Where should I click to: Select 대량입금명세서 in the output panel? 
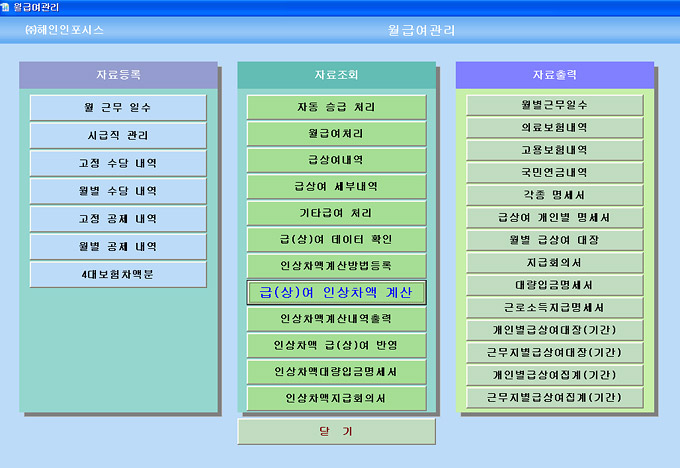[x=555, y=285]
